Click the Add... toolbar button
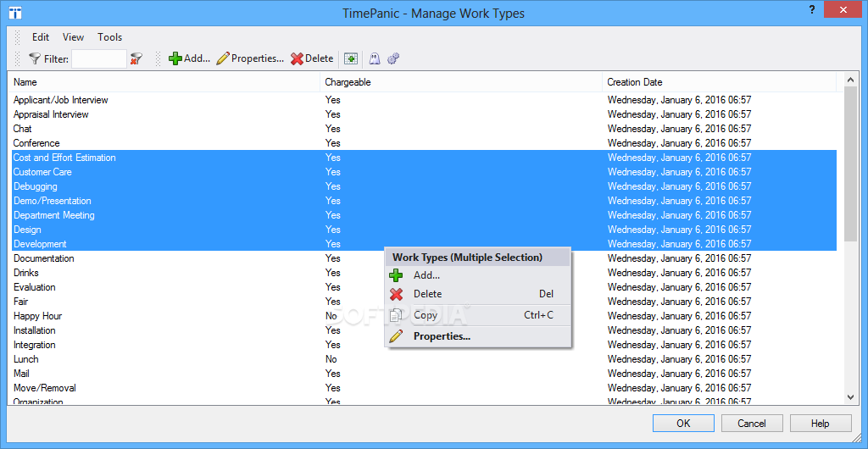Image resolution: width=868 pixels, height=449 pixels. 189,58
